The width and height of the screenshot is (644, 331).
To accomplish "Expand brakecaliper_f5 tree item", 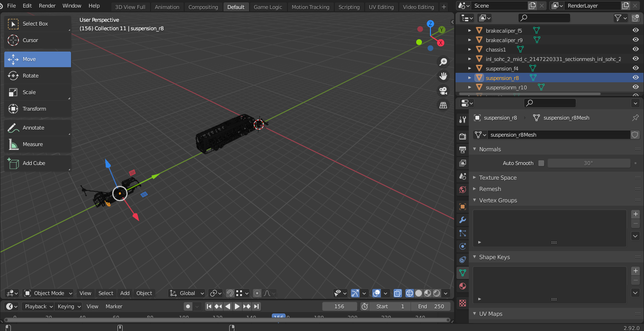I will click(x=470, y=30).
